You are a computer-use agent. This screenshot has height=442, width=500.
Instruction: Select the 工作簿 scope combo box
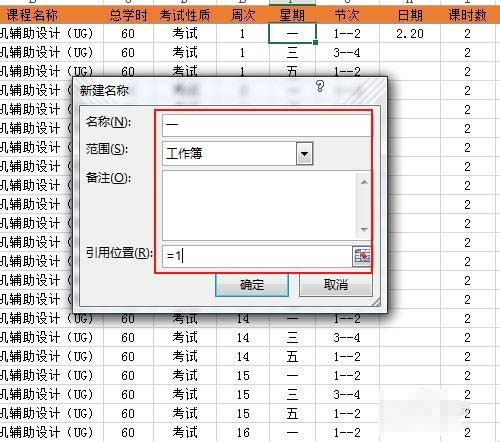point(237,154)
